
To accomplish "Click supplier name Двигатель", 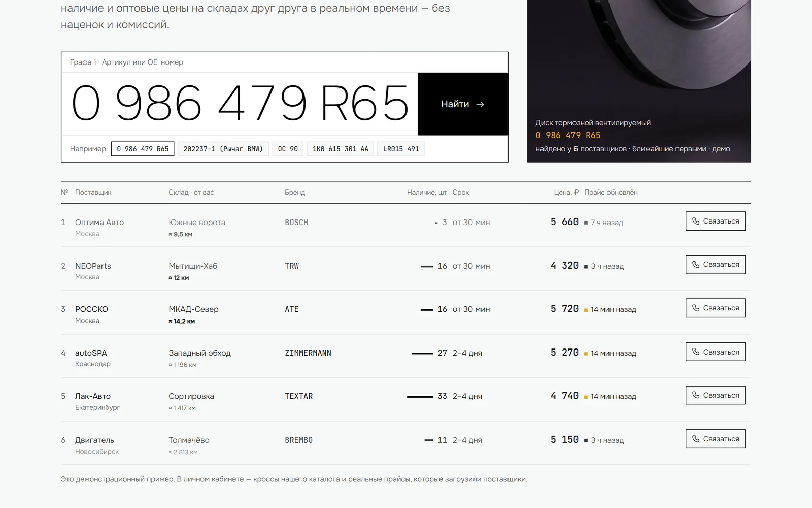I will (x=94, y=440).
